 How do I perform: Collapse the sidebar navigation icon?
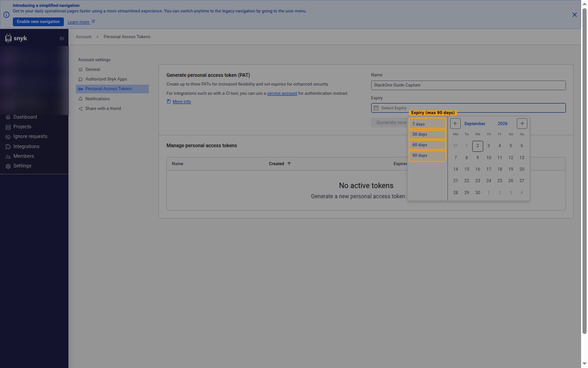(x=62, y=38)
